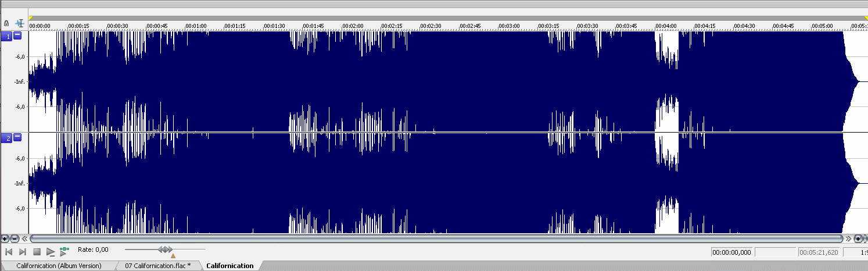Go to end of file
The width and height of the screenshot is (868, 271).
23,252
